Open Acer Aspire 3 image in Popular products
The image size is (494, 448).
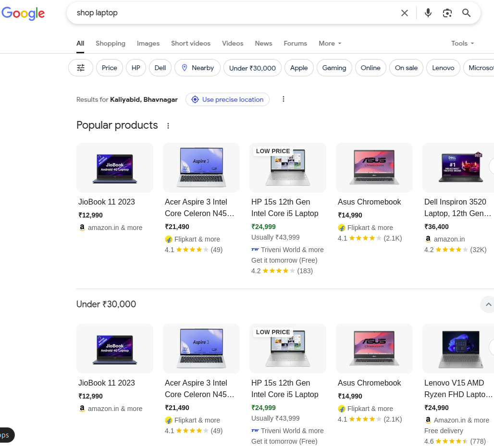(201, 168)
